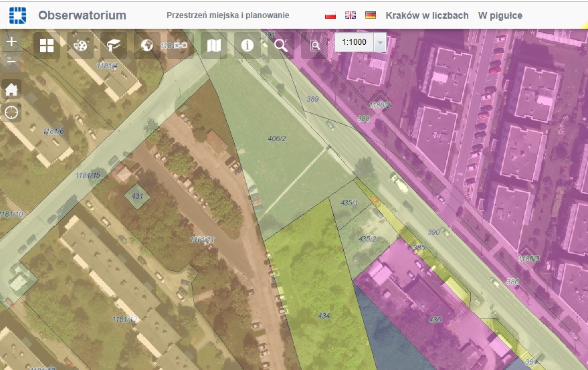
Task: Open the paint palette tool
Action: 80,45
